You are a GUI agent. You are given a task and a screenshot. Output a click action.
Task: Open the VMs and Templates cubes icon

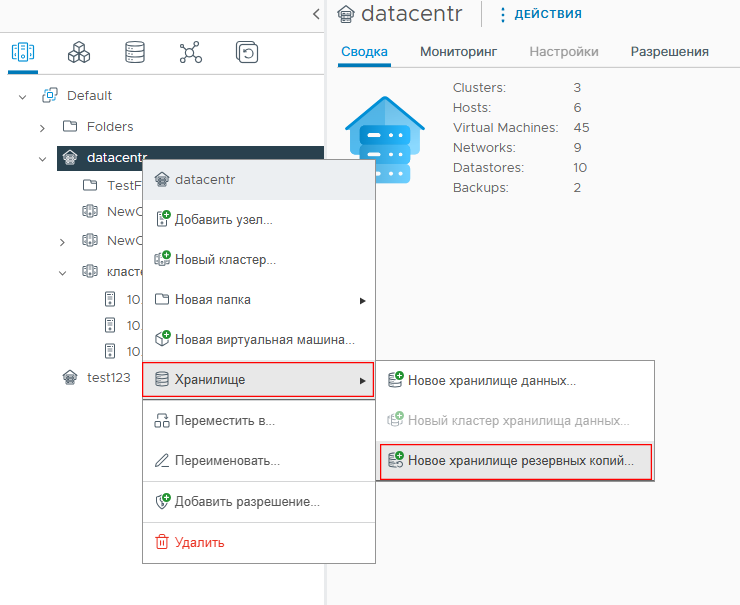[x=79, y=52]
